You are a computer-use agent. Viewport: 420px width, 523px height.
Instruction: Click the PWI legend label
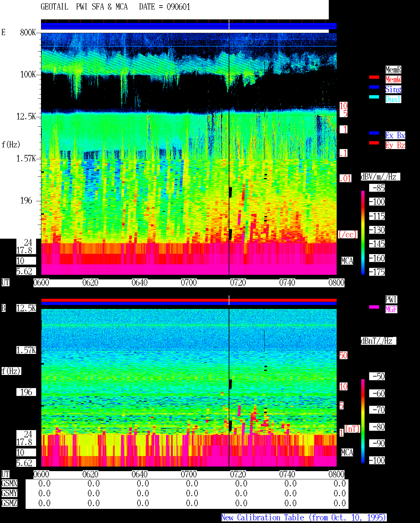point(391,299)
